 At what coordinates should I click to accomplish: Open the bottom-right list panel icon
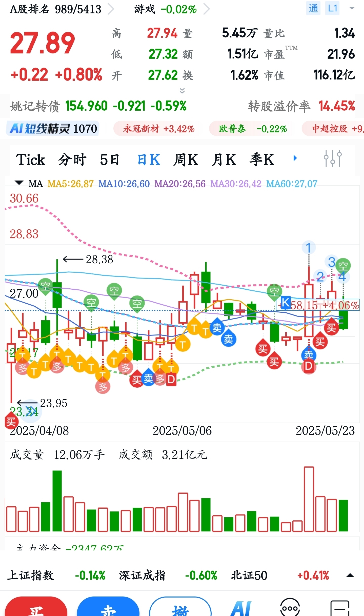coord(340,608)
